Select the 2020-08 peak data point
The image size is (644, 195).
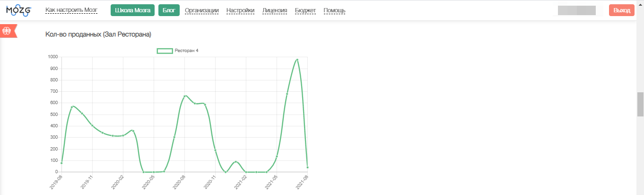coord(184,96)
